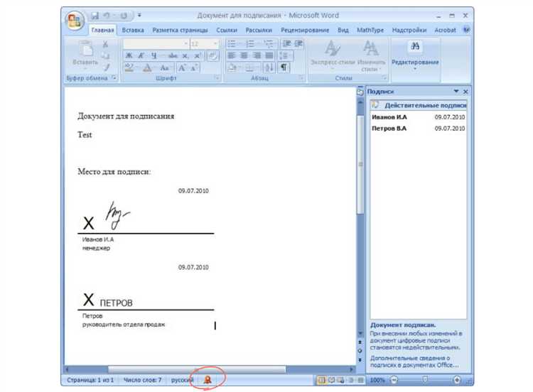Viewport: 533px width, 392px height.
Task: Click the signatures ribbon icon in status bar
Action: pos(208,380)
